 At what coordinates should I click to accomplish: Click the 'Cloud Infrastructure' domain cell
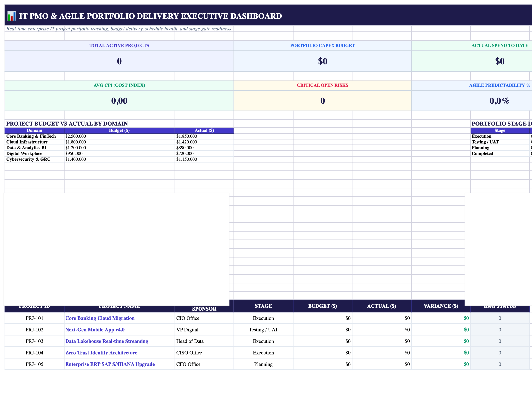[x=34, y=142]
